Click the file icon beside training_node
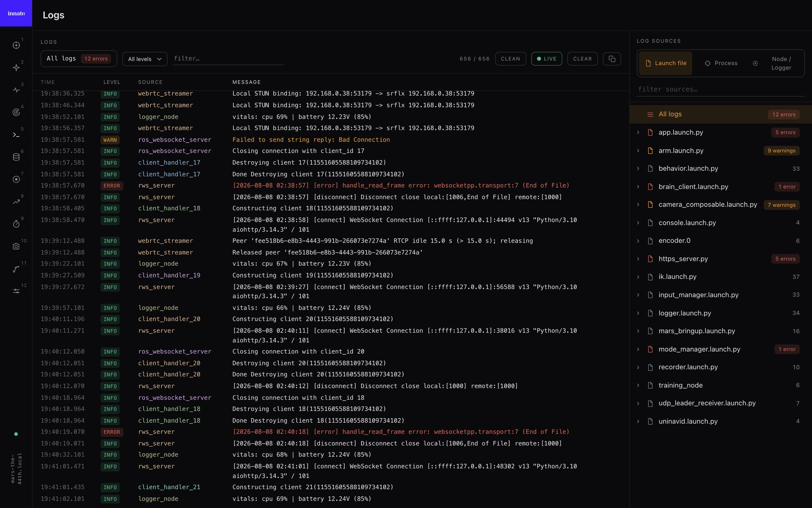 650,385
